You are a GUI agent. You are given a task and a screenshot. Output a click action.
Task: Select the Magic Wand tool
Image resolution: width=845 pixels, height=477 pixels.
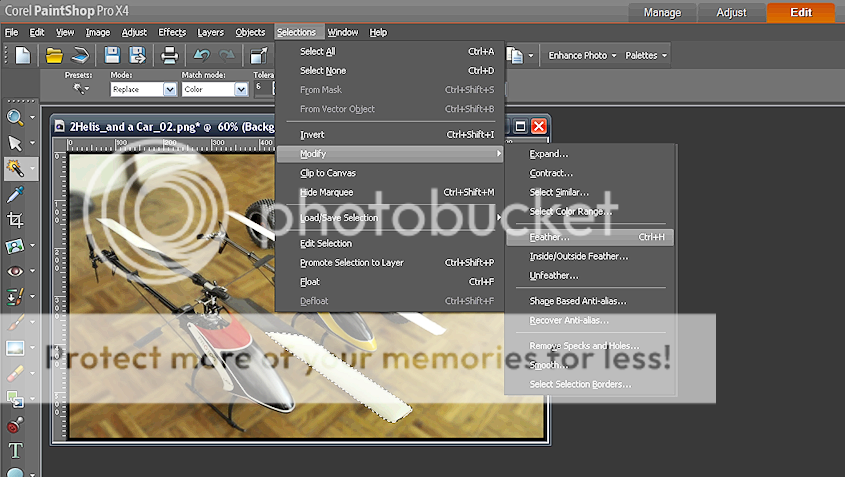pos(15,167)
